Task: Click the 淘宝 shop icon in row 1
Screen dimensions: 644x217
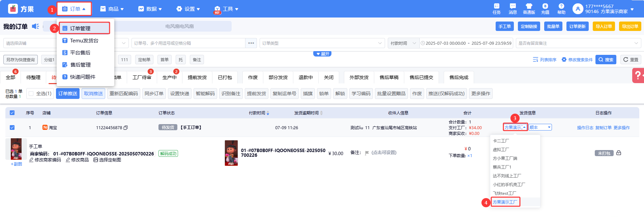Action: pyautogui.click(x=45, y=127)
